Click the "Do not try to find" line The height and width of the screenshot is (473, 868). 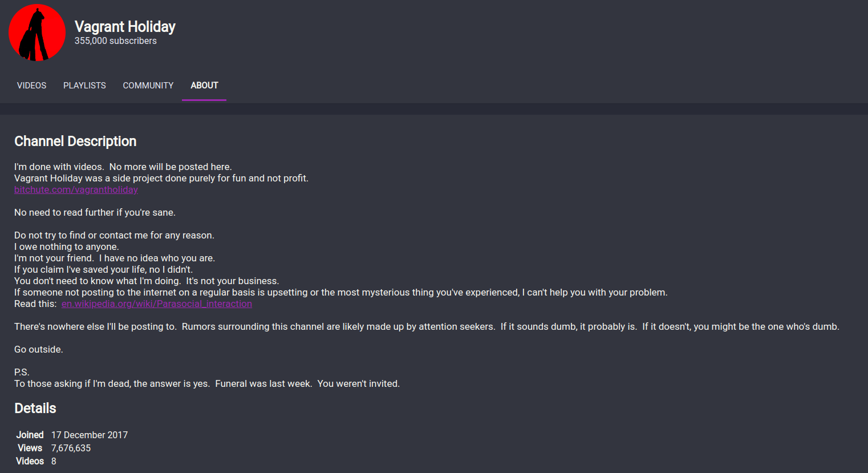point(114,236)
